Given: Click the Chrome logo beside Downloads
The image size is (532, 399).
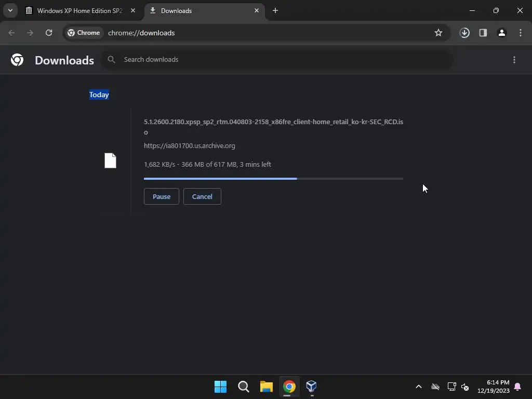Looking at the screenshot, I should 17,60.
